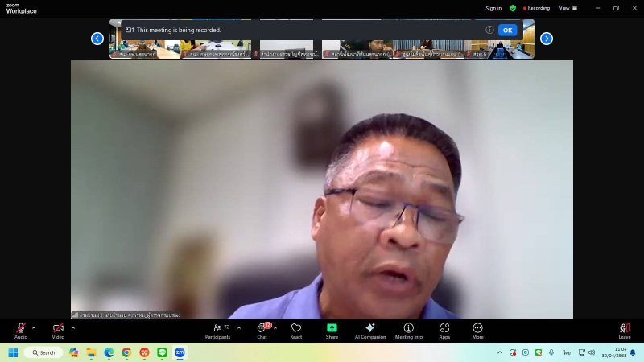
Task: Click the green encryption shield icon
Action: 513,8
